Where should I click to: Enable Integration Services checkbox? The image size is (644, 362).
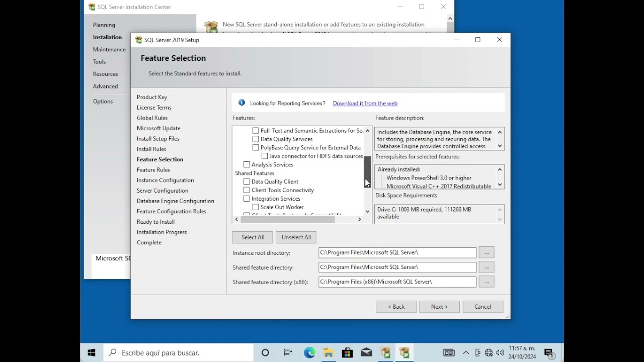coord(247,199)
